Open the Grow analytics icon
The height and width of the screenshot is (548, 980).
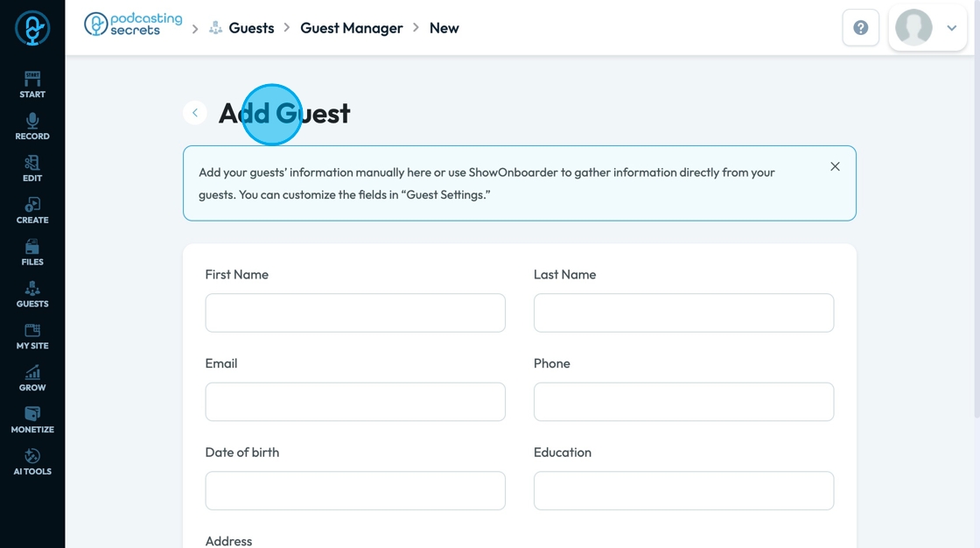pyautogui.click(x=32, y=378)
